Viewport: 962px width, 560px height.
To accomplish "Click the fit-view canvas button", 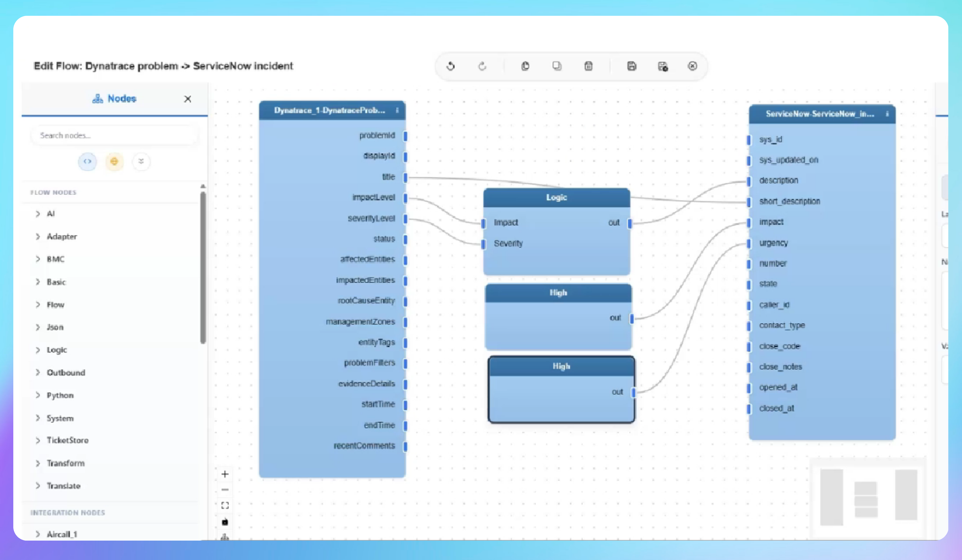I will [225, 505].
